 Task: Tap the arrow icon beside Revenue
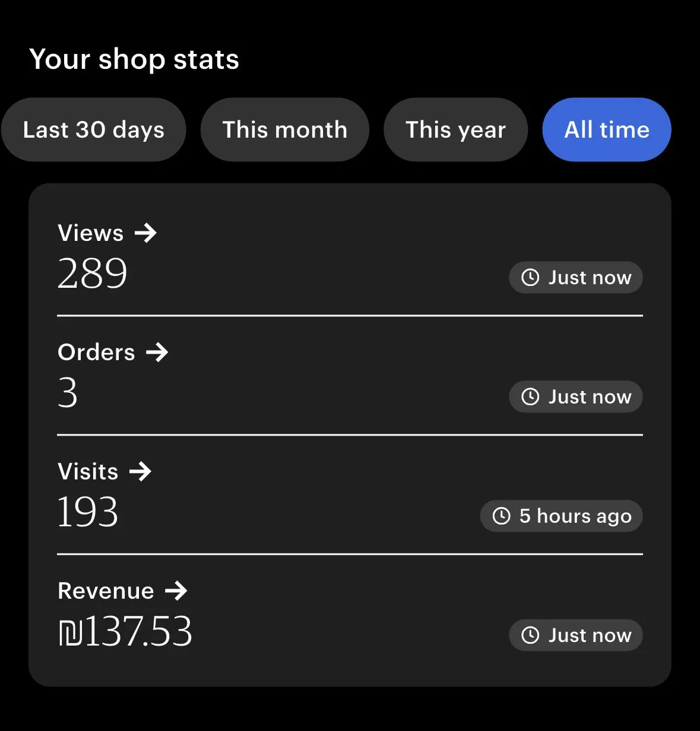tap(176, 591)
